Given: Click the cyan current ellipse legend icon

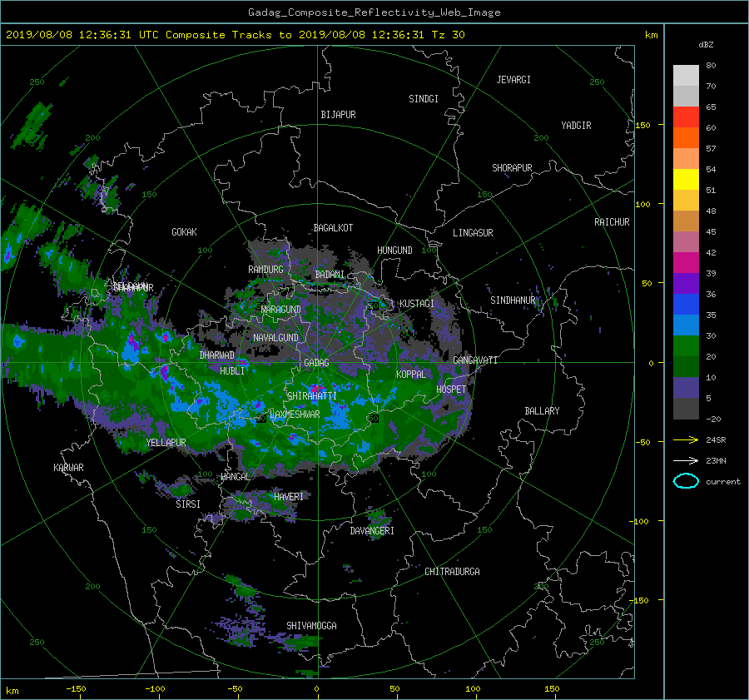Looking at the screenshot, I should click(x=686, y=481).
